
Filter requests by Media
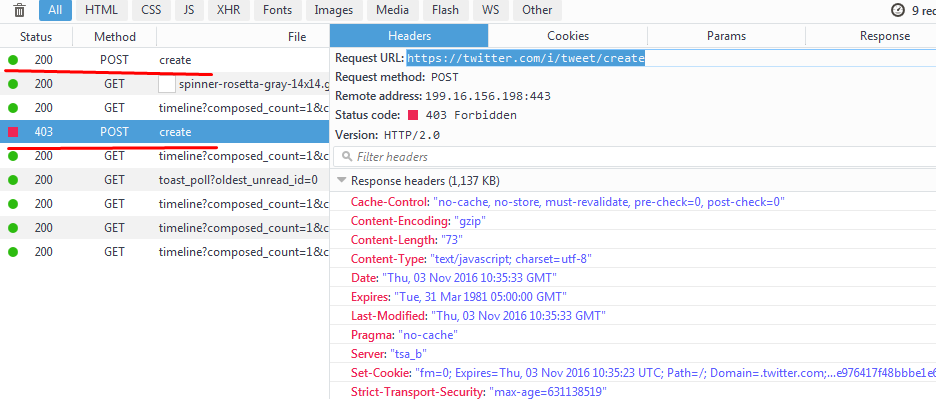[393, 10]
